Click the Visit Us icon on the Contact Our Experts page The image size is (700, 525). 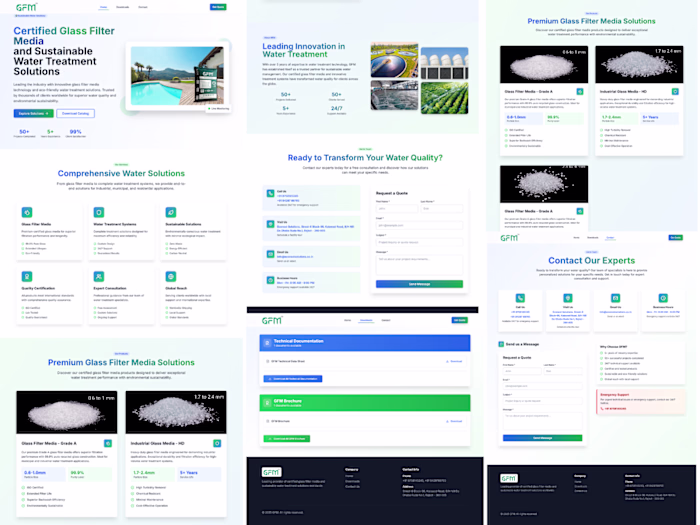pos(568,298)
